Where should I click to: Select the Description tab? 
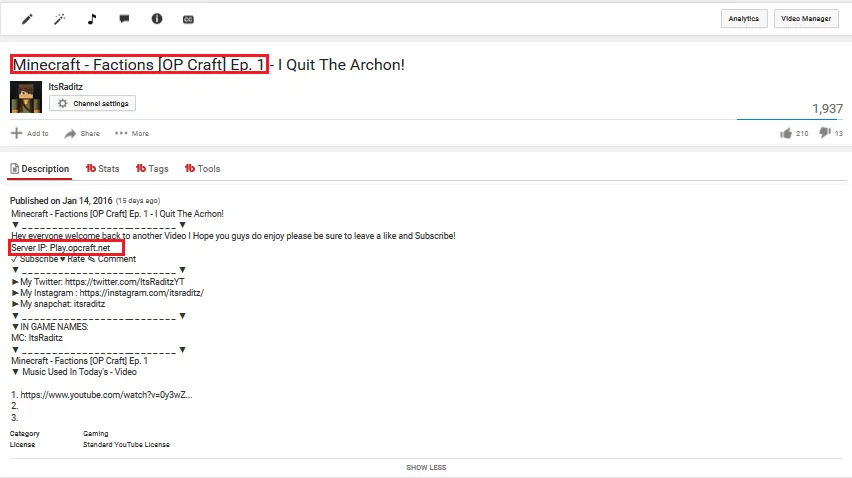(x=40, y=169)
